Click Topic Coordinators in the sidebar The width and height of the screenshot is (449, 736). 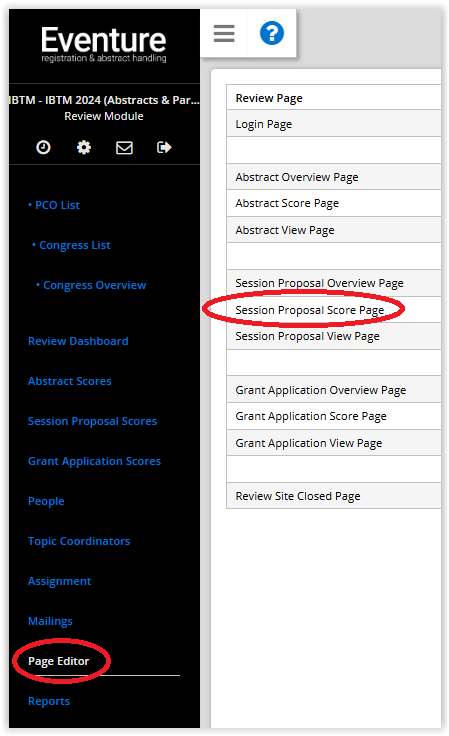[x=79, y=541]
